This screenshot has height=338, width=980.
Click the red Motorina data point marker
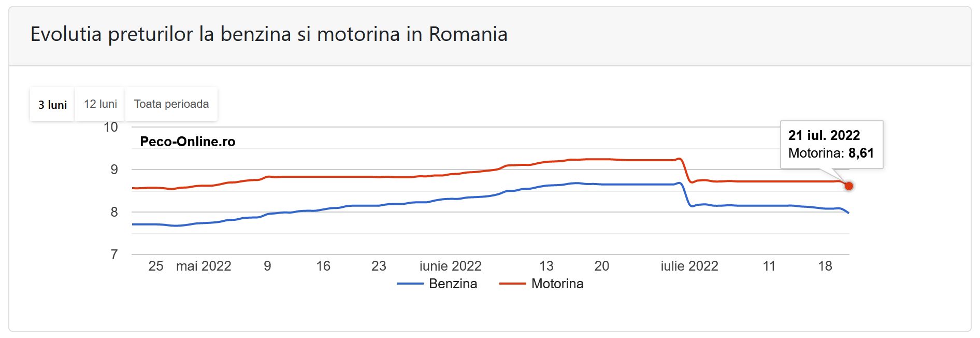pos(848,186)
